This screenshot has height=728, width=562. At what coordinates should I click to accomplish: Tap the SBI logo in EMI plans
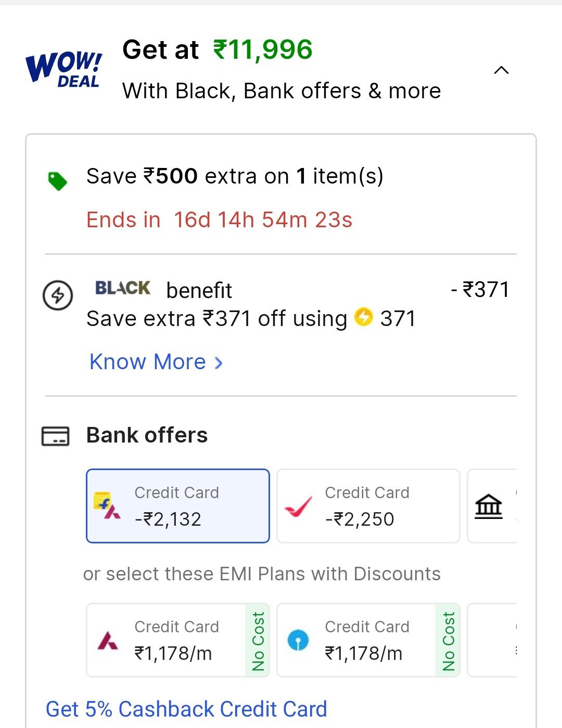[298, 641]
